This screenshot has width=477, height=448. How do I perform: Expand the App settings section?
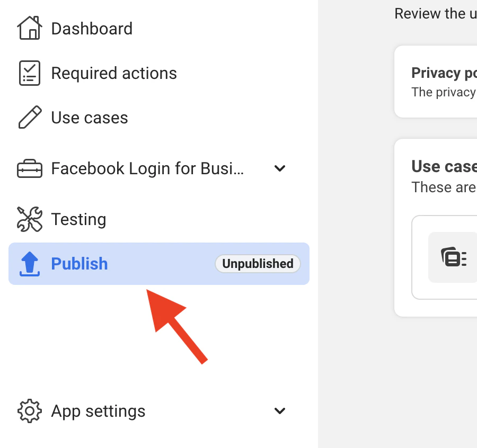(280, 410)
